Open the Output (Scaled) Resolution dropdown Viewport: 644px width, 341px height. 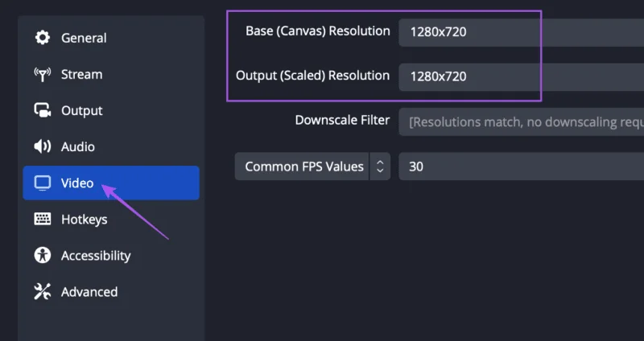click(x=521, y=76)
